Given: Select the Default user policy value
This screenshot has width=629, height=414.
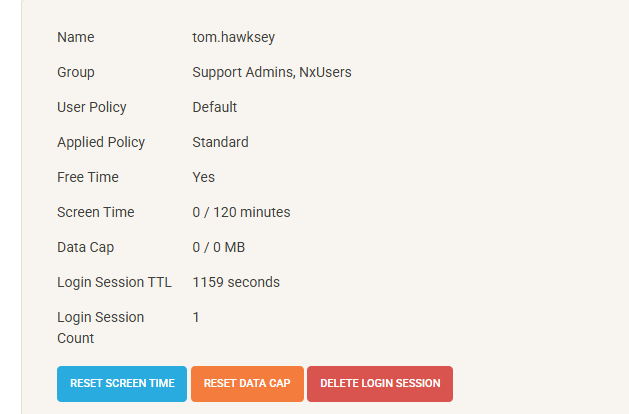Looking at the screenshot, I should click(x=215, y=107).
